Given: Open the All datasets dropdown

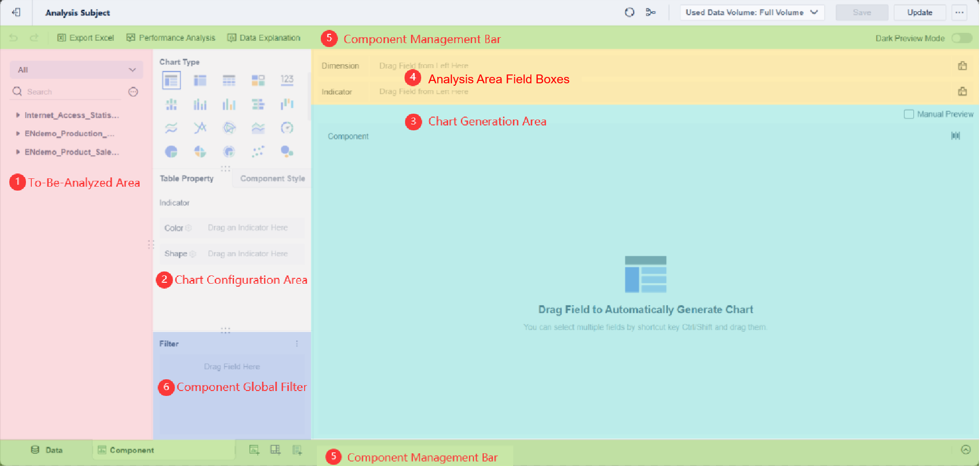Looking at the screenshot, I should point(76,70).
